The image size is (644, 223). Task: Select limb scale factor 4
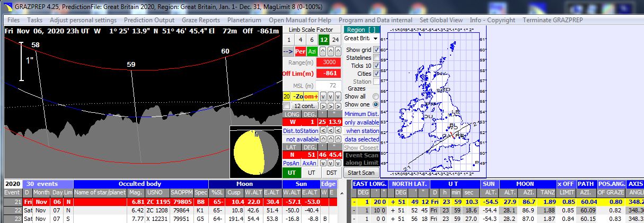tap(299, 40)
